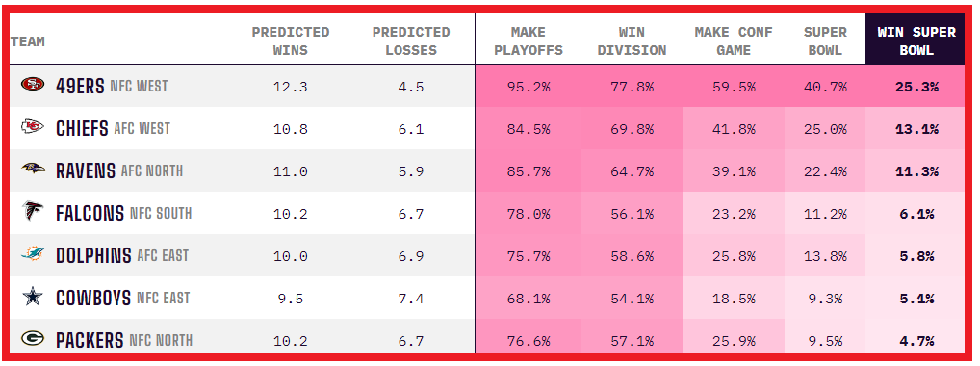
Task: Open the Cowboys team name link
Action: [x=93, y=298]
